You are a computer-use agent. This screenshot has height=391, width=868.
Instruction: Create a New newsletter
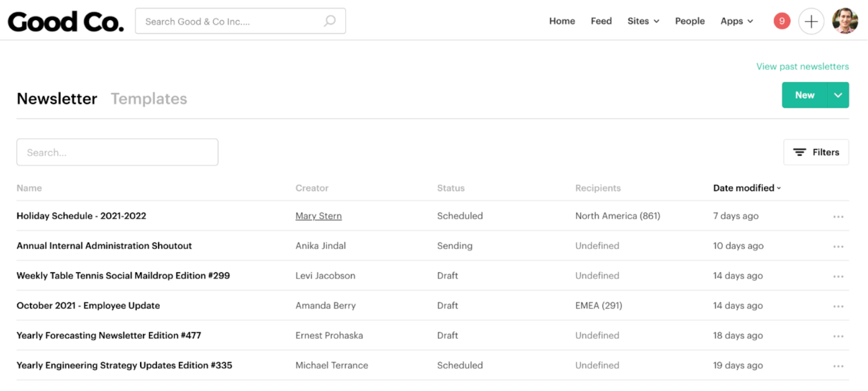pyautogui.click(x=804, y=95)
